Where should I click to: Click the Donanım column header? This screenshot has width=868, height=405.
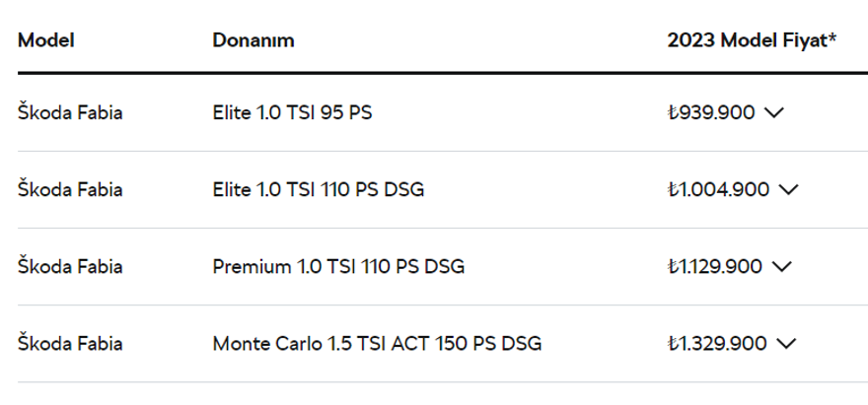pyautogui.click(x=253, y=40)
